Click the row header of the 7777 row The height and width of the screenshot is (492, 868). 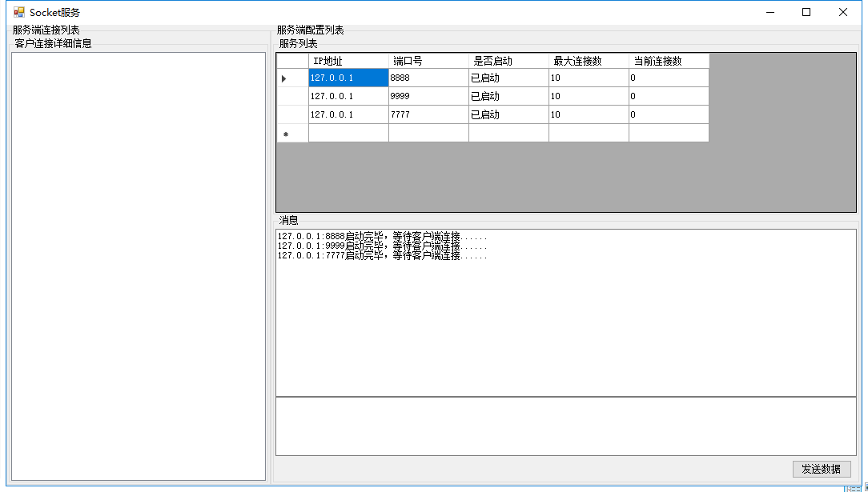coord(293,114)
